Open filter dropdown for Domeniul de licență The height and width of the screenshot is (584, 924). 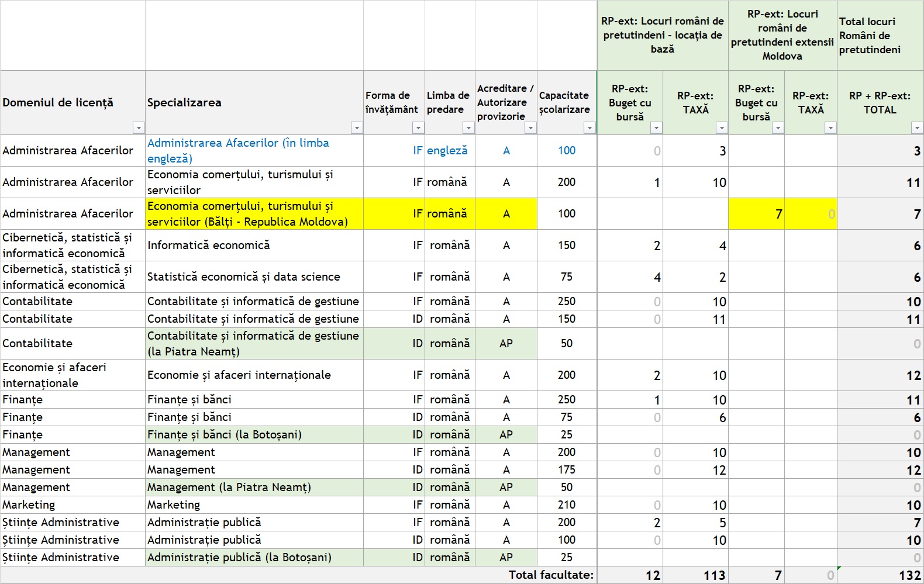(x=139, y=128)
